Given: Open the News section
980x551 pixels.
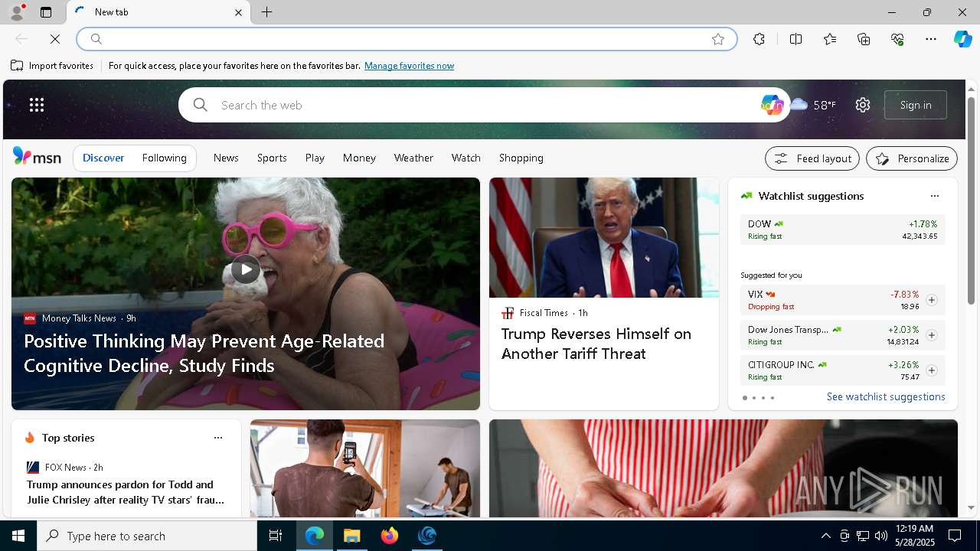Looking at the screenshot, I should click(x=226, y=158).
